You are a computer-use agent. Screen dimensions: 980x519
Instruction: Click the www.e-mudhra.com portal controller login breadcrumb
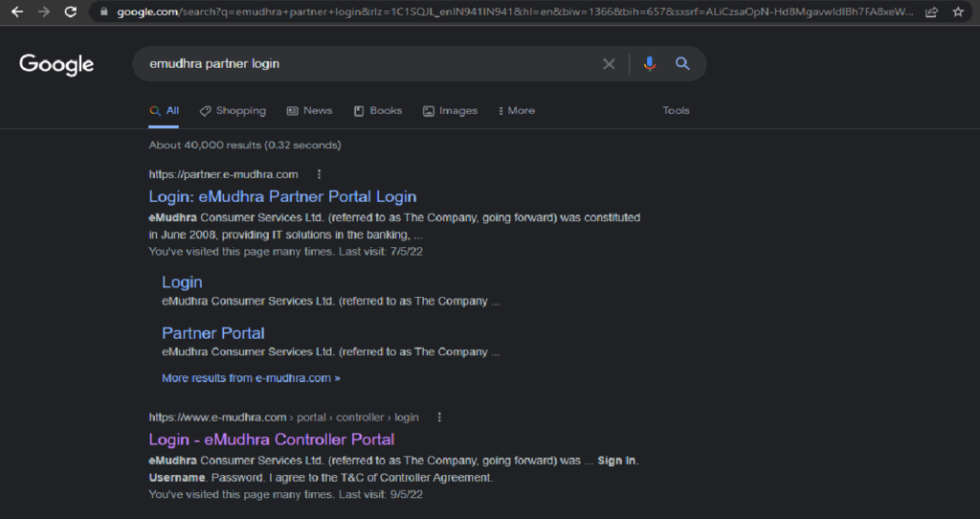click(283, 417)
